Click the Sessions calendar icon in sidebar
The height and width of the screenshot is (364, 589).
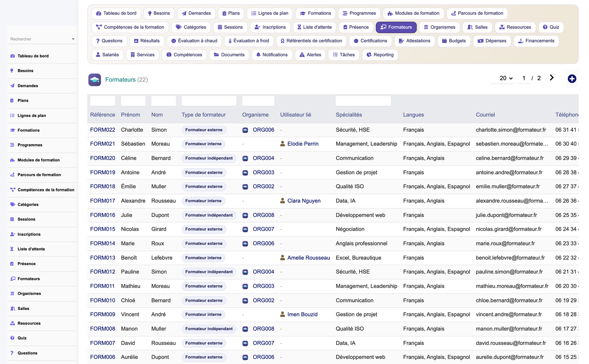[x=12, y=219]
